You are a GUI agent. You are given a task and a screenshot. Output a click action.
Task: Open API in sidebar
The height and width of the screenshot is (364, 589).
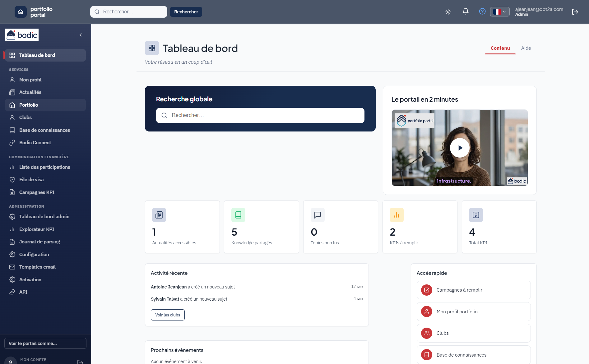(x=45, y=292)
